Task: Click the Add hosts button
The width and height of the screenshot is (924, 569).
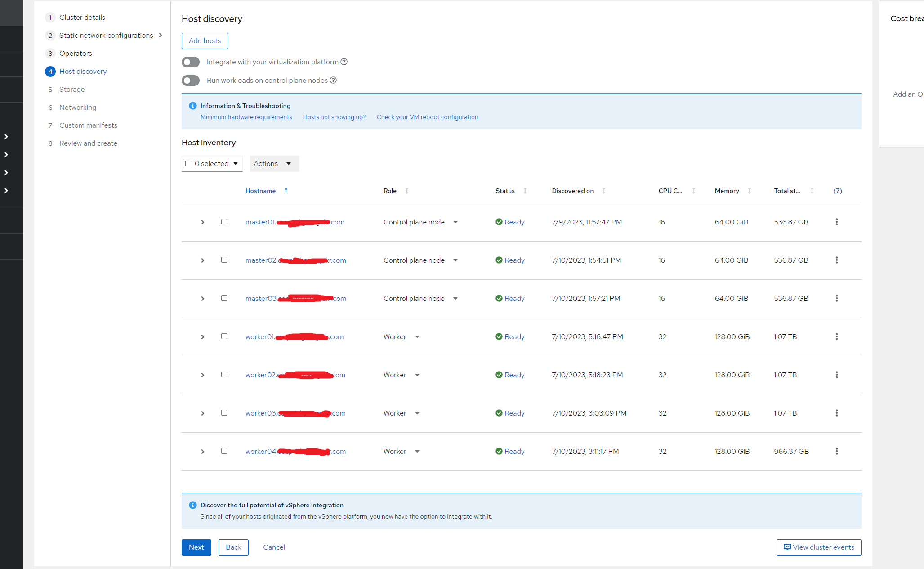Action: pyautogui.click(x=205, y=41)
